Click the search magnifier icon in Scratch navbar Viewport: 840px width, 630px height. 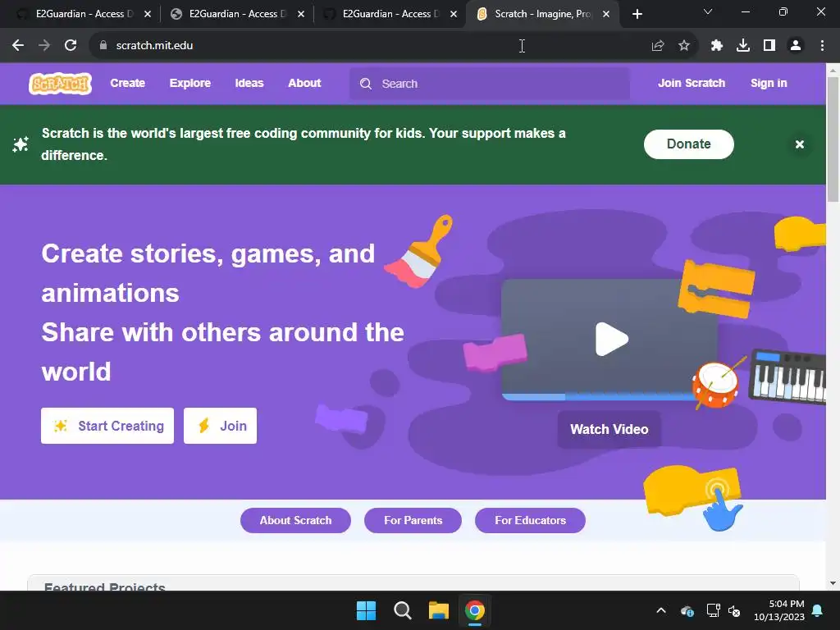tap(366, 84)
